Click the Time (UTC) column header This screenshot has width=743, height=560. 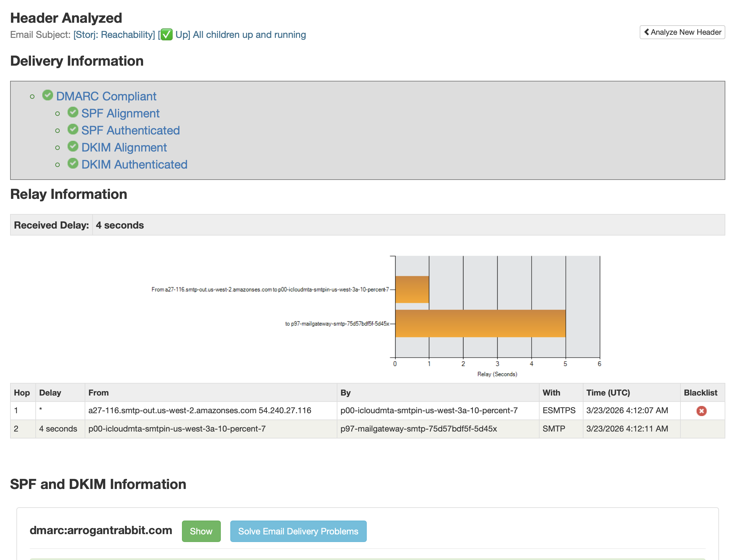tap(607, 392)
